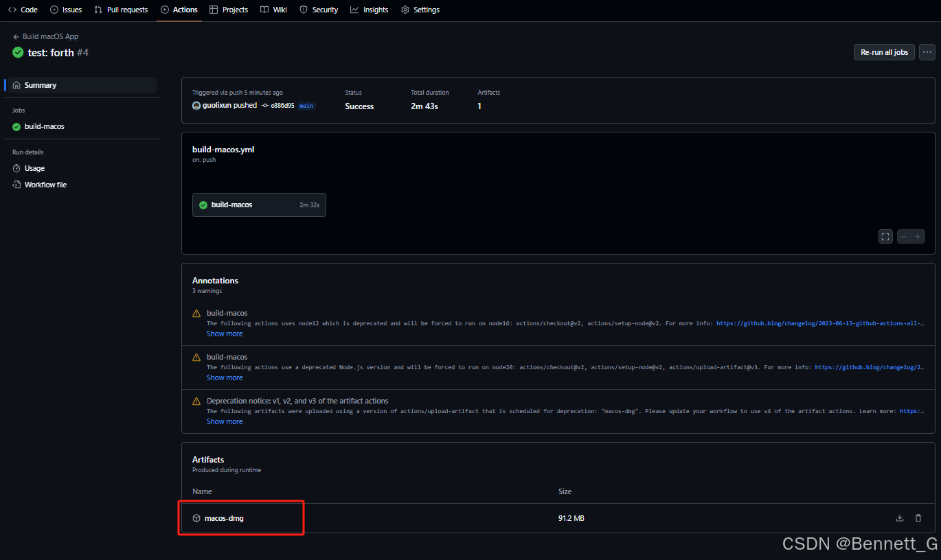This screenshot has width=941, height=560.
Task: Open the Projects tab
Action: pos(229,10)
